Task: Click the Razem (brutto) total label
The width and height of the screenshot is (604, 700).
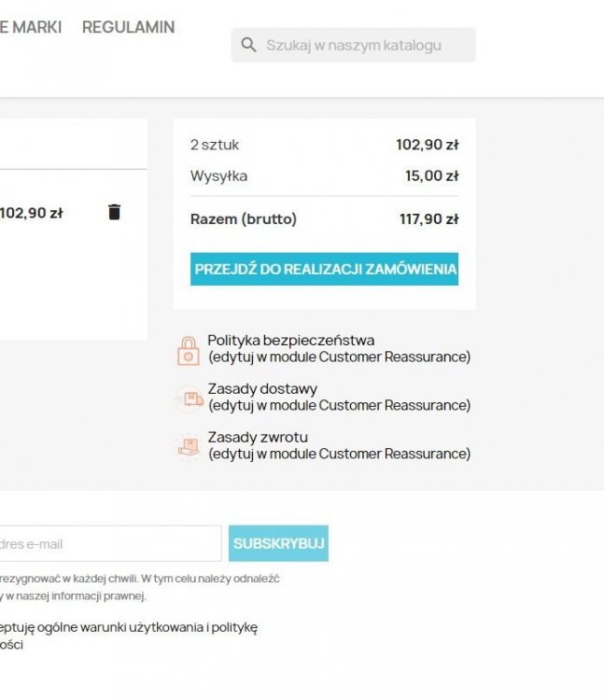Action: tap(244, 218)
